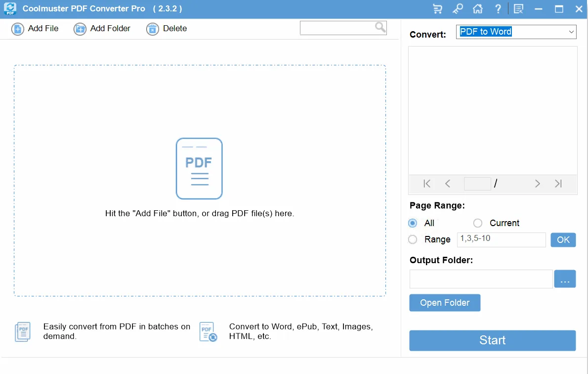Click the Delete toolbar button
Viewport: 588px width, 374px height.
[x=167, y=29]
